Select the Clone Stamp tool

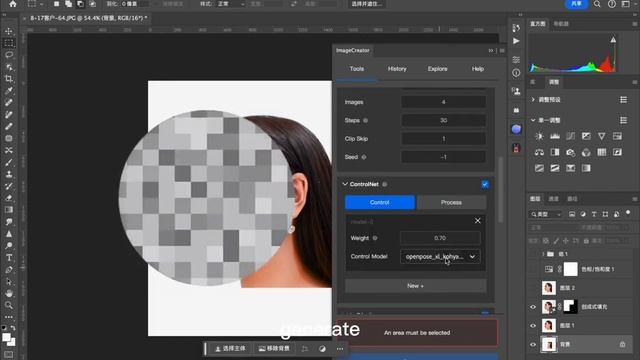9,174
